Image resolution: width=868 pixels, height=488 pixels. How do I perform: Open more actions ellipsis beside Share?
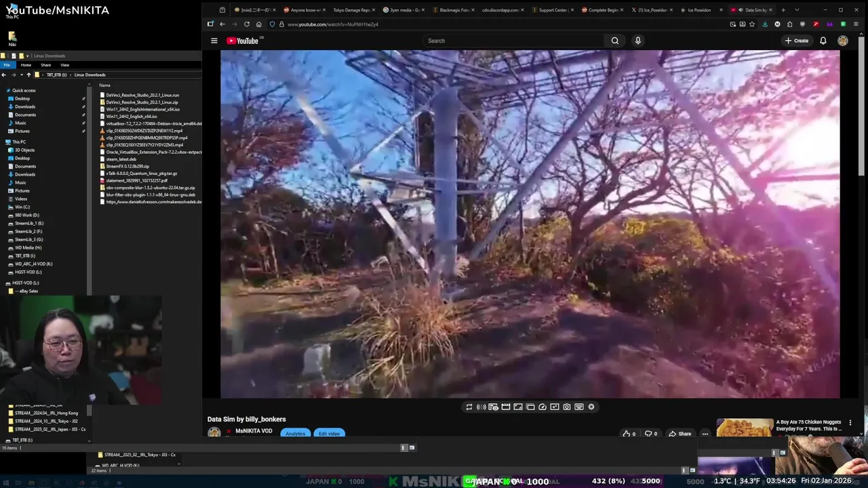(x=705, y=433)
